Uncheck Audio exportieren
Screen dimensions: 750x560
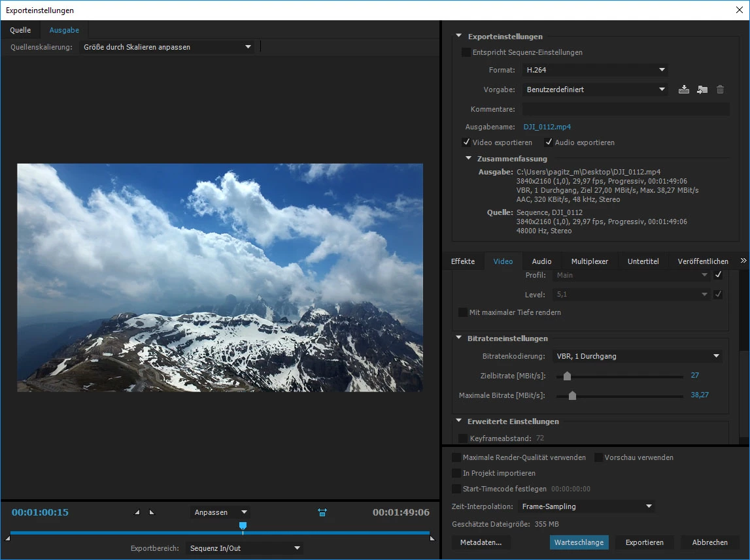pos(548,142)
